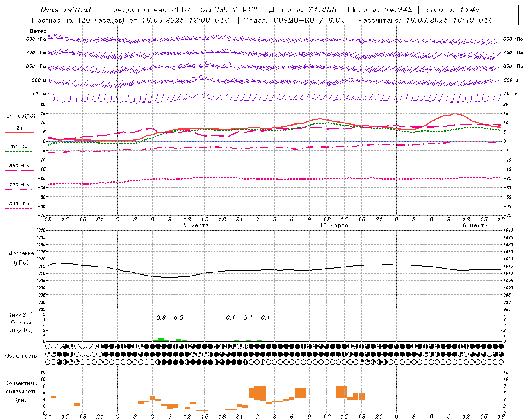The width and height of the screenshot is (525, 420).
Task: Click the "Ветер" wind panel label
Action: click(38, 31)
